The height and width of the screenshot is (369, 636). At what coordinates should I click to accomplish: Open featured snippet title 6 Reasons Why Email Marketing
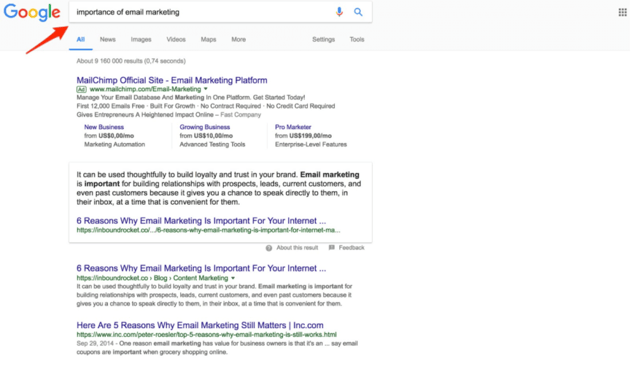tap(201, 221)
